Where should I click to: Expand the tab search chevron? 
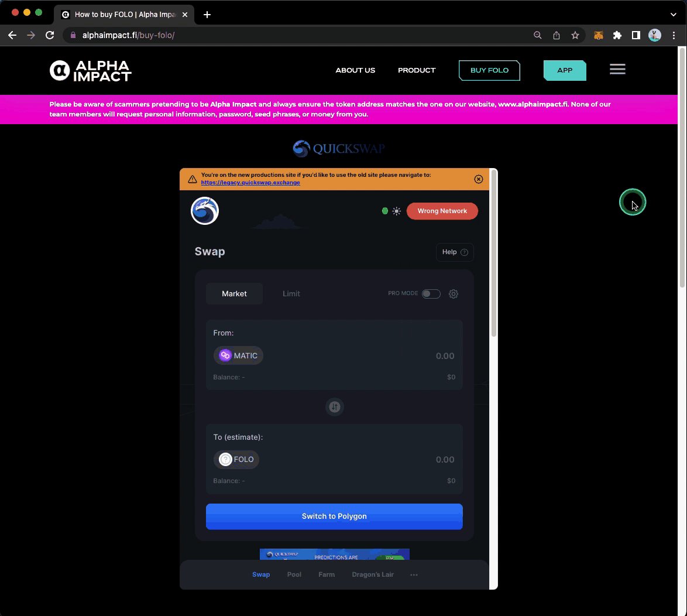(674, 15)
